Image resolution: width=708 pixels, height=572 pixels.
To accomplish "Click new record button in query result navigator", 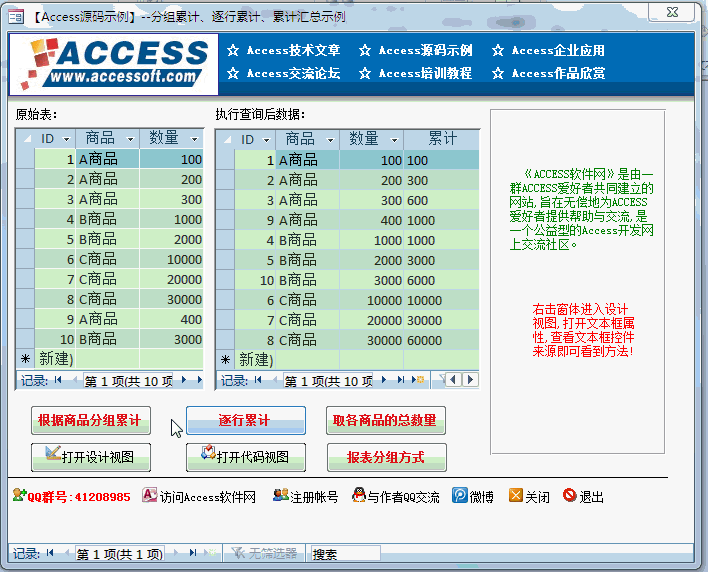I will [x=418, y=380].
